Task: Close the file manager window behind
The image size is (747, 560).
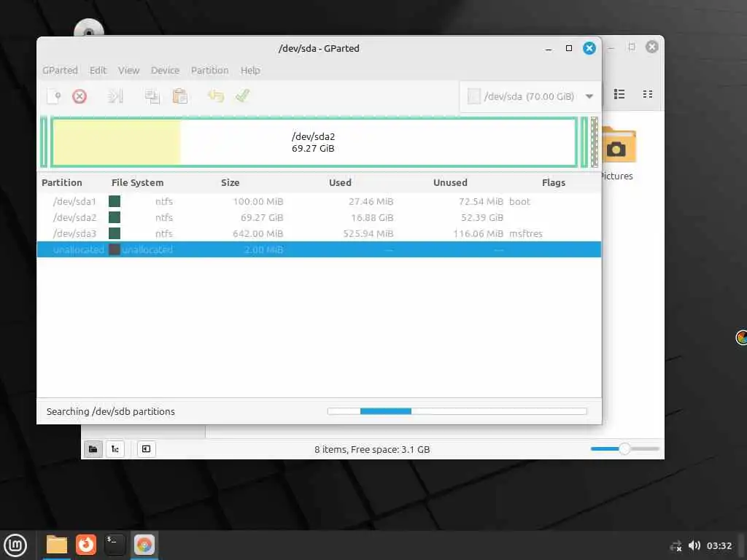Action: 651,47
